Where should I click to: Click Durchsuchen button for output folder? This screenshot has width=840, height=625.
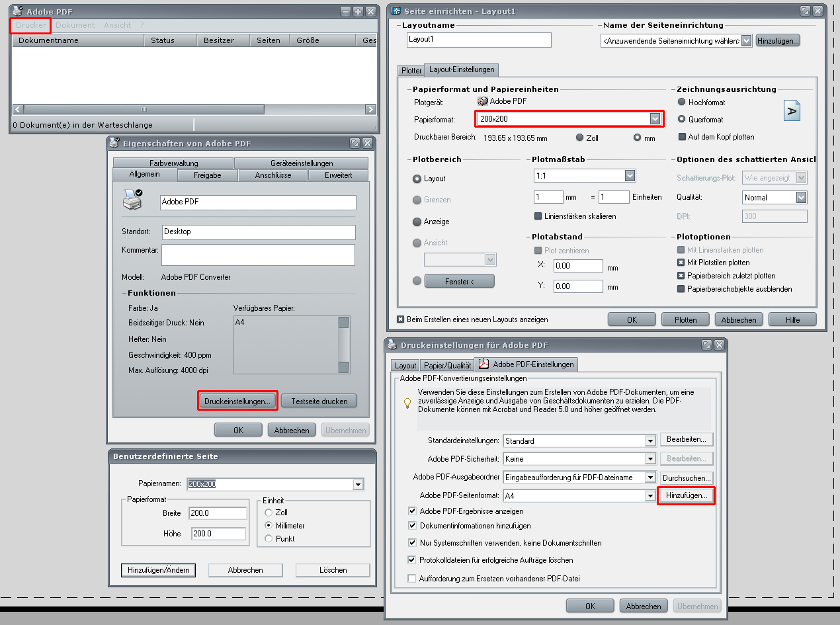point(687,478)
